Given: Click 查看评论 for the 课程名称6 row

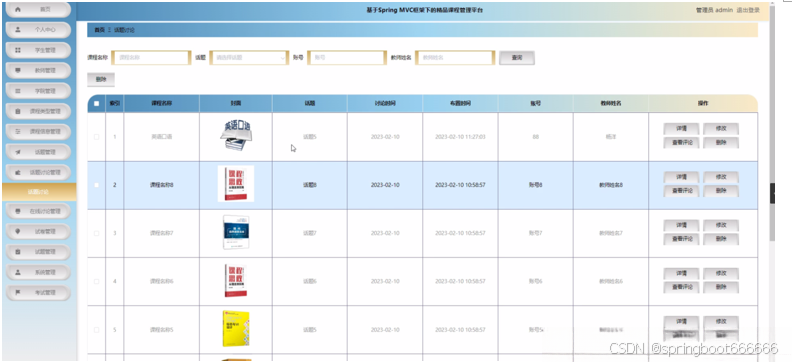Looking at the screenshot, I should (681, 287).
